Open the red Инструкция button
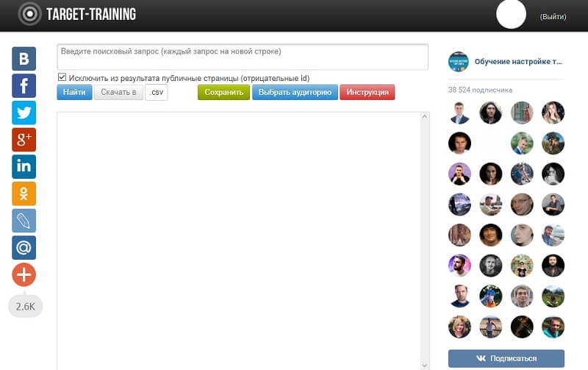This screenshot has height=370, width=588. coord(367,92)
